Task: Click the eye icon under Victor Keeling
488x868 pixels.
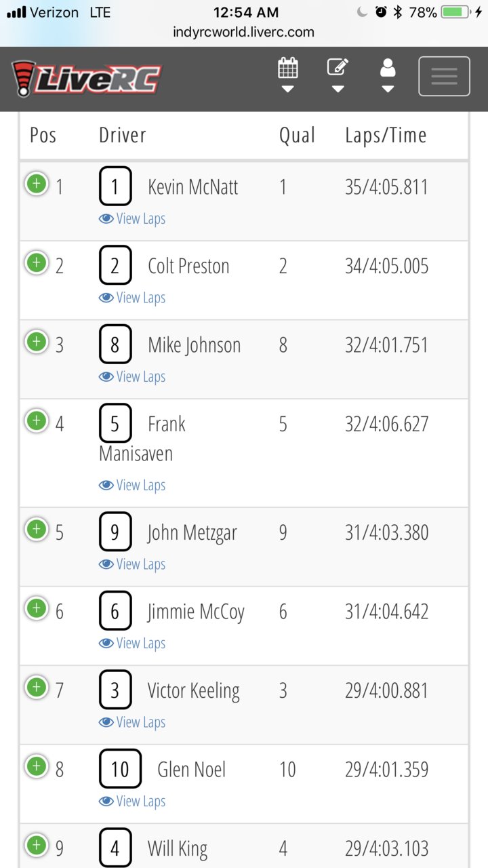Action: click(x=106, y=722)
